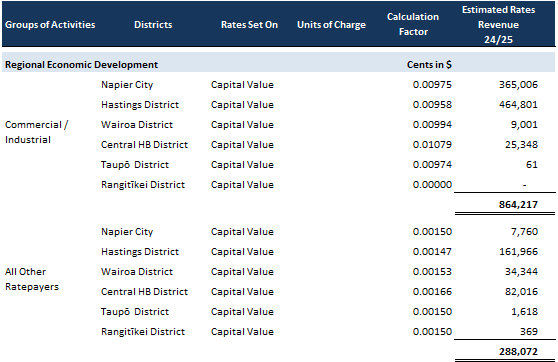Click the factor value 0.00147
558x362 pixels.
click(x=432, y=252)
